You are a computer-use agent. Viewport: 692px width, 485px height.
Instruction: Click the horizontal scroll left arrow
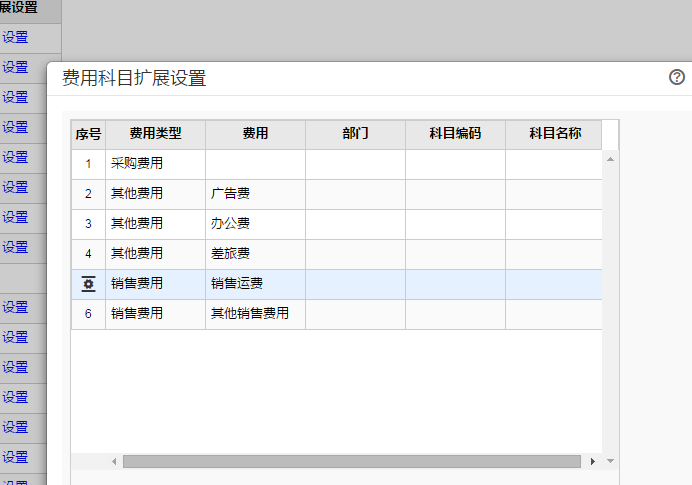114,462
